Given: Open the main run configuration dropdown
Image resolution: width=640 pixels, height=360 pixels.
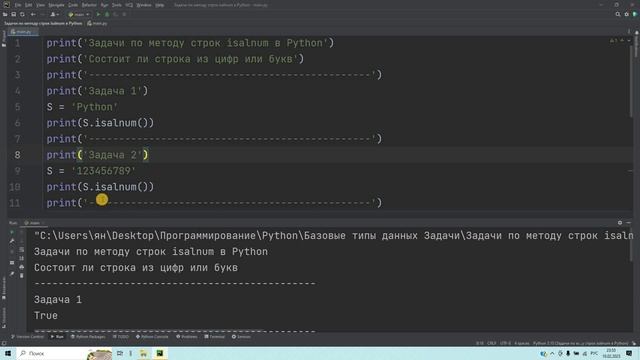Looking at the screenshot, I should point(79,14).
